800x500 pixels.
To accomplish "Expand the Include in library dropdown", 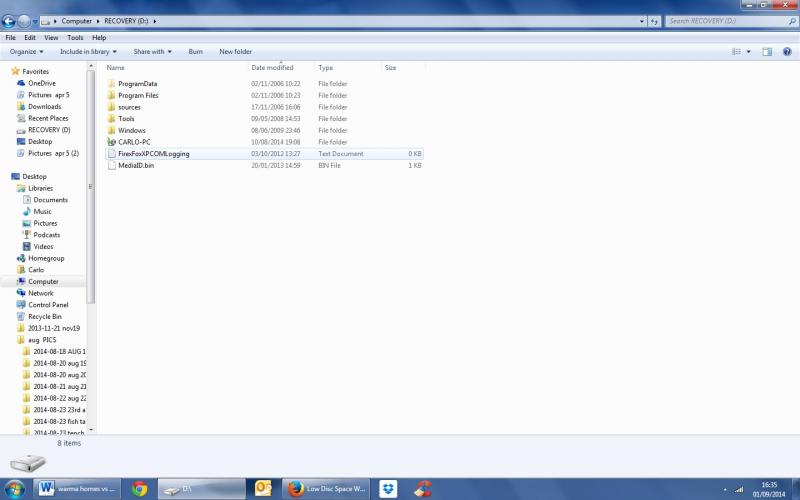I will 88,51.
